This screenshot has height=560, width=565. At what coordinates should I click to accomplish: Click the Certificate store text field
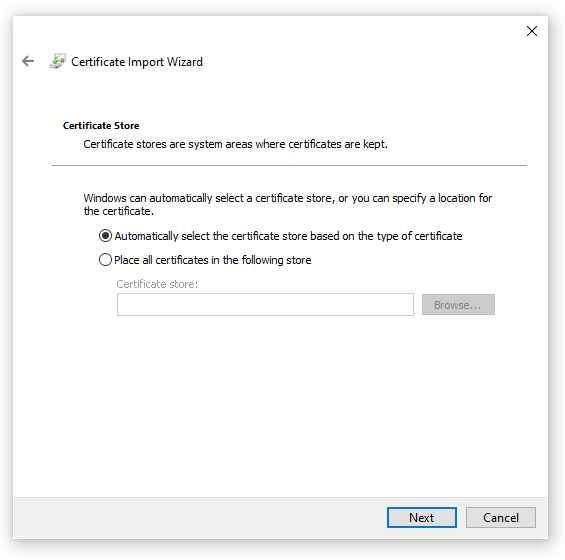(x=265, y=305)
